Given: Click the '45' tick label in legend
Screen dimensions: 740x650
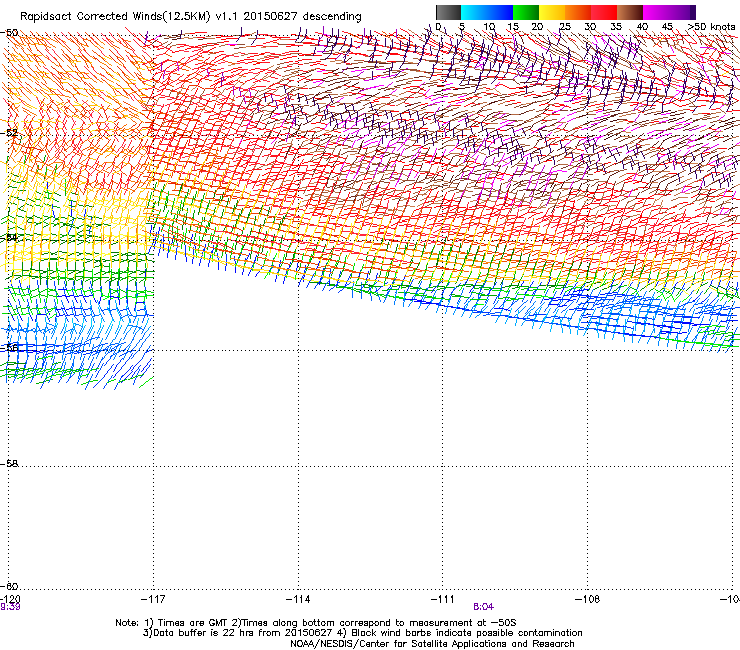Looking at the screenshot, I should point(667,27).
